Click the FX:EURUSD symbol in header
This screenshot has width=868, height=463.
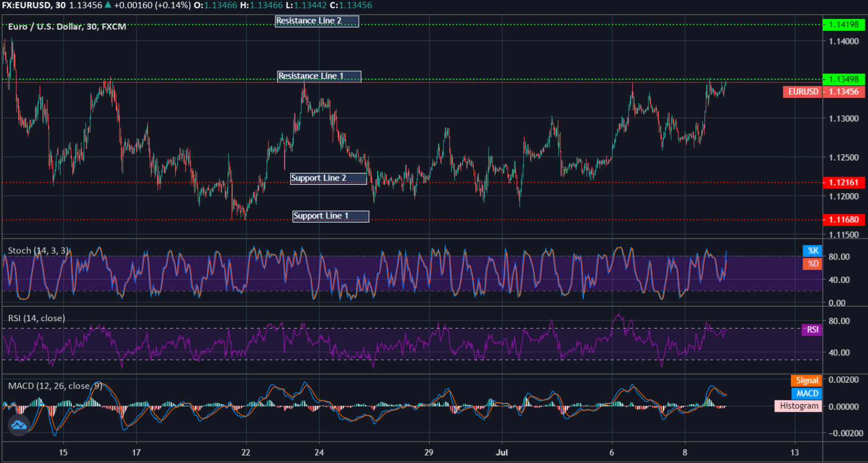click(x=26, y=5)
